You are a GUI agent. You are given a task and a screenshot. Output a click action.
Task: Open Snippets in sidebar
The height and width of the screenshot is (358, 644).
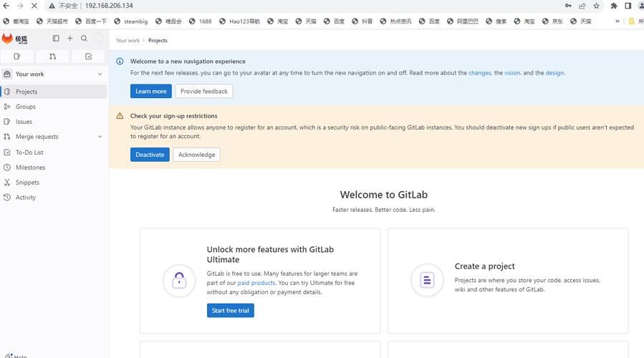54,183
